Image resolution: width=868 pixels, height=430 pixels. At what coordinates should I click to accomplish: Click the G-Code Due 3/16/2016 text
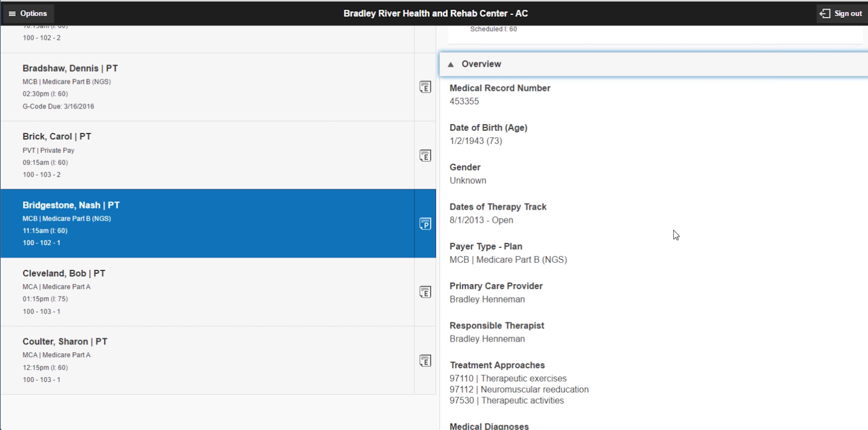58,106
